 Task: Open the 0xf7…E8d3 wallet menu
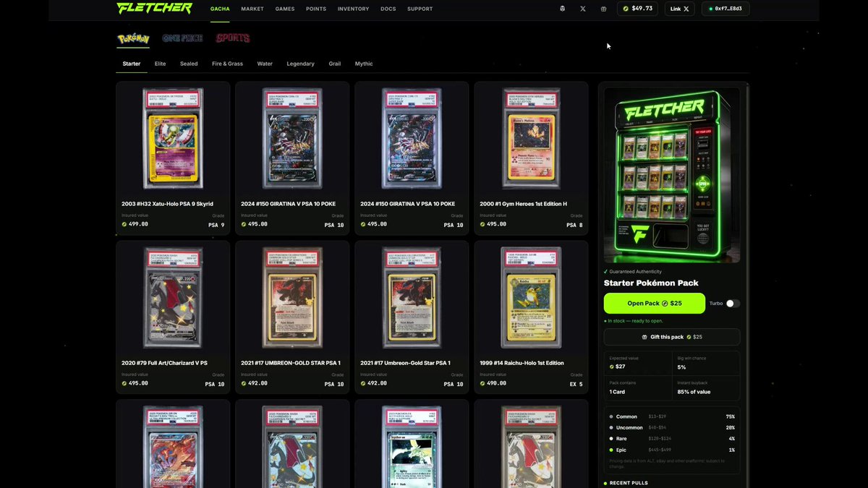pos(726,9)
